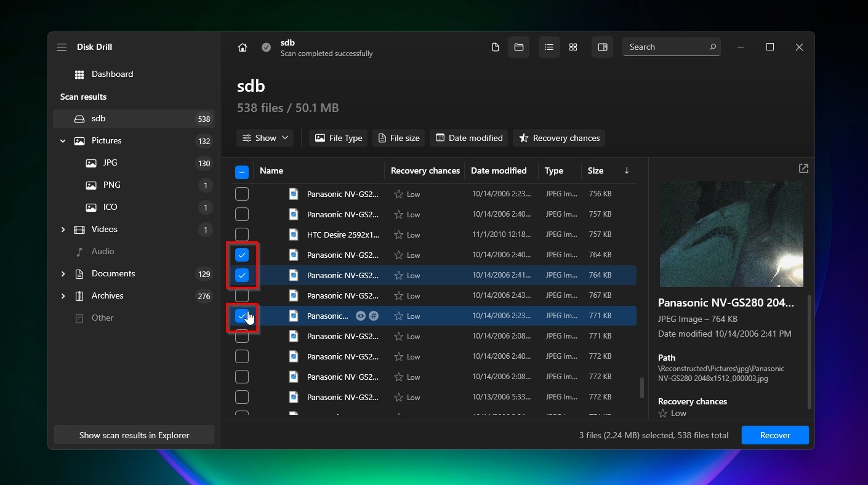Click the preview image thumbnail
This screenshot has height=485, width=868.
click(x=731, y=233)
